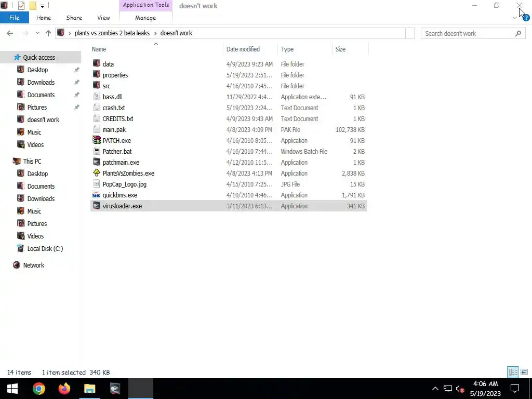Image resolution: width=532 pixels, height=399 pixels.
Task: Go back with the Back arrow
Action: 10,33
